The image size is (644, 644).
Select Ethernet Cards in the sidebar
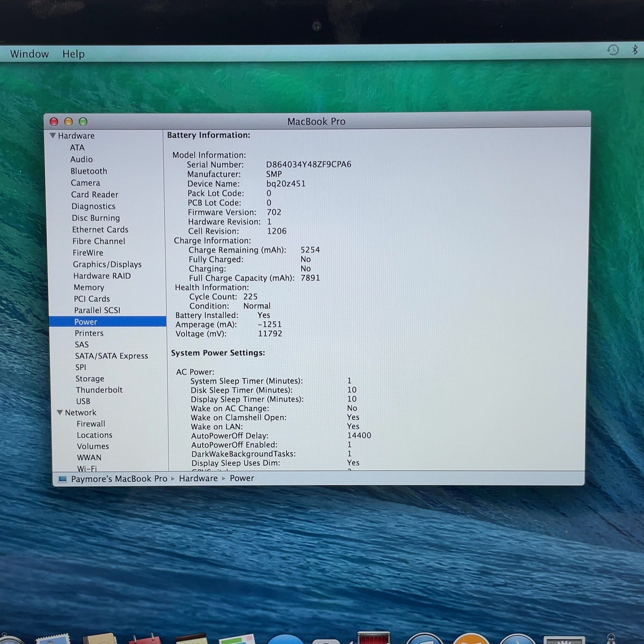100,230
